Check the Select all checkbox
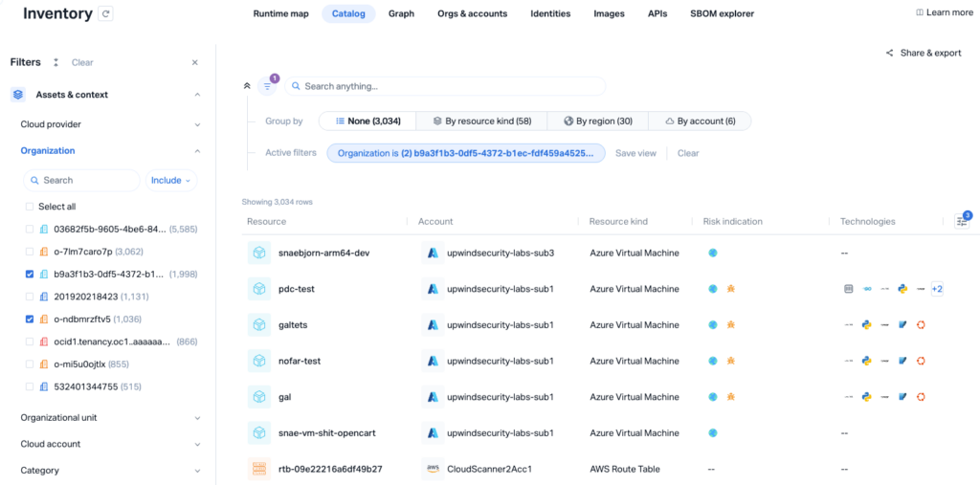 coord(30,207)
